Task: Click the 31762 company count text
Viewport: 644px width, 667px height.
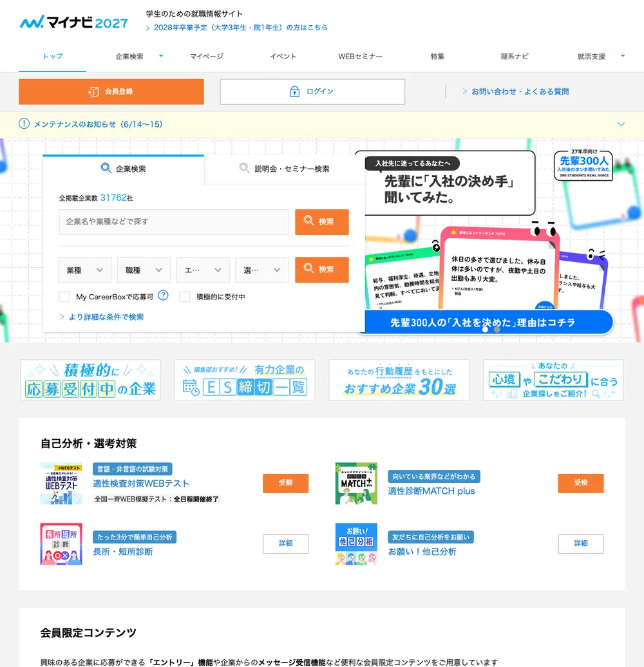Action: tap(113, 198)
